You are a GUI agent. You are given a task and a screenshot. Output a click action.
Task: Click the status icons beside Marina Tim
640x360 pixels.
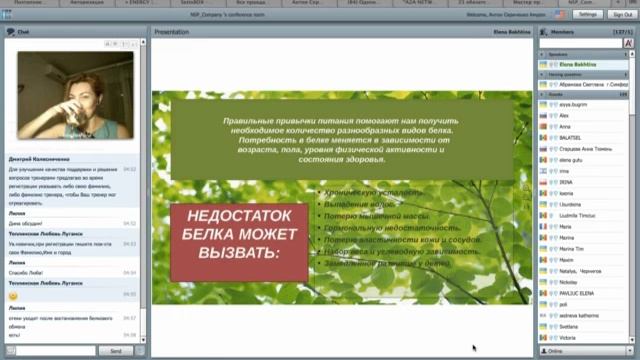pos(553,249)
